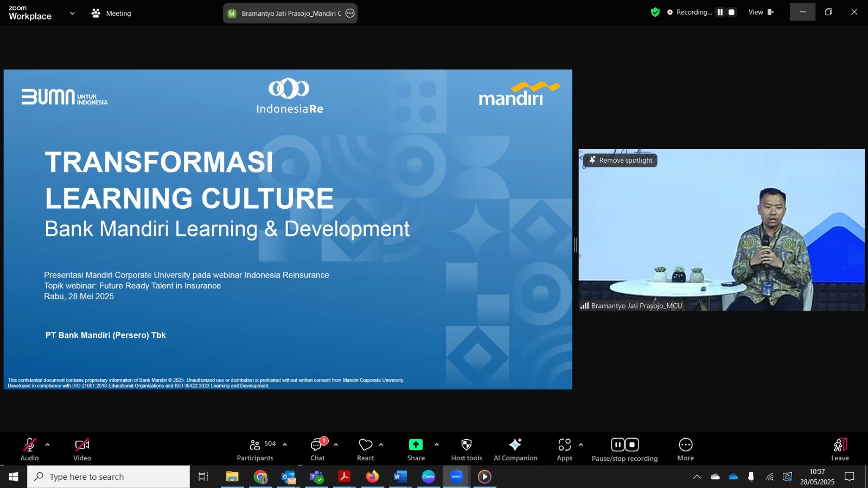The image size is (868, 488).
Task: Open Apps panel
Action: click(565, 450)
